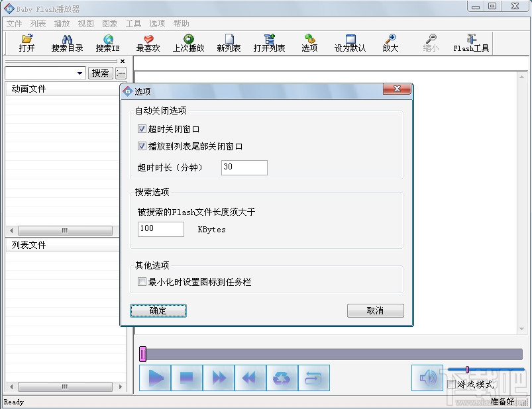Click the rewind playback button
532x409 pixels.
point(250,378)
